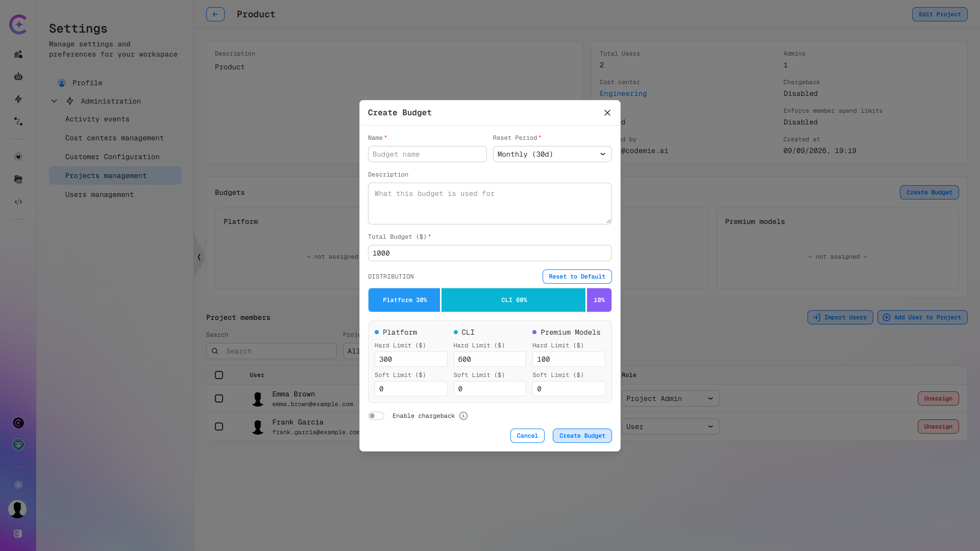Click Reset to Default
This screenshot has width=980, height=551.
pyautogui.click(x=577, y=277)
